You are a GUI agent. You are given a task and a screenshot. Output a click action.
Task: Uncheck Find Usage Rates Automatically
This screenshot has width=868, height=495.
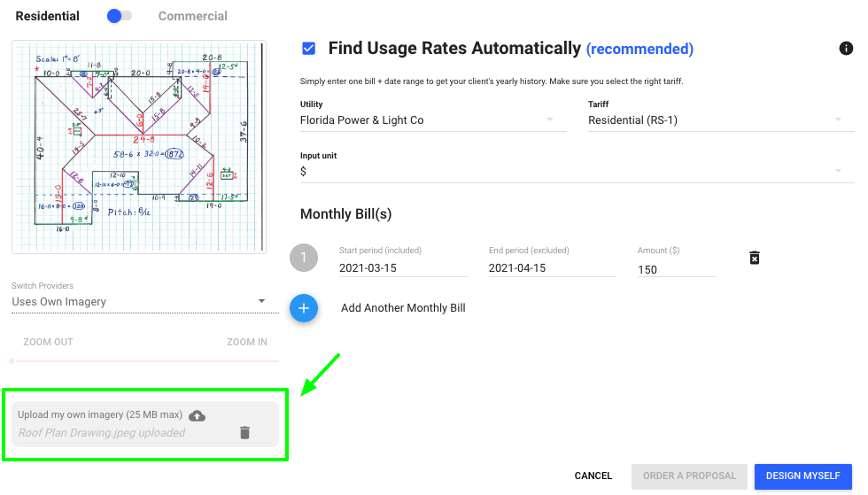tap(308, 49)
